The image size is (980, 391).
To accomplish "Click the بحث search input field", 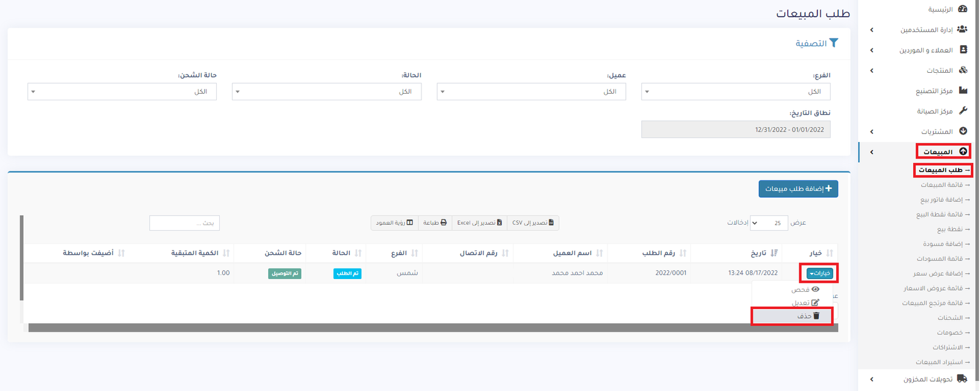I will [x=184, y=223].
